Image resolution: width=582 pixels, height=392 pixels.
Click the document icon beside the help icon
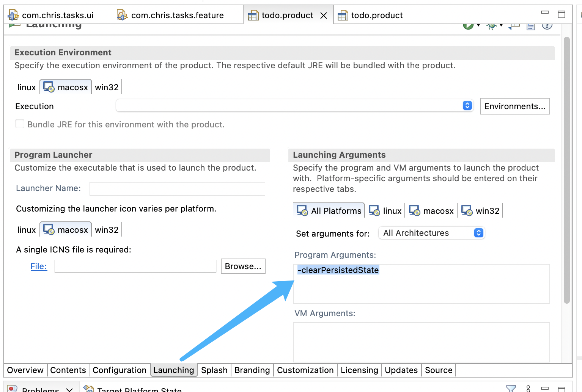tap(530, 26)
